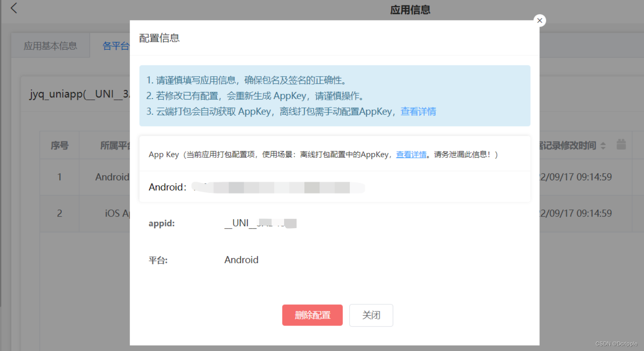
Task: Switch to the 各平台 tab
Action: tap(116, 46)
